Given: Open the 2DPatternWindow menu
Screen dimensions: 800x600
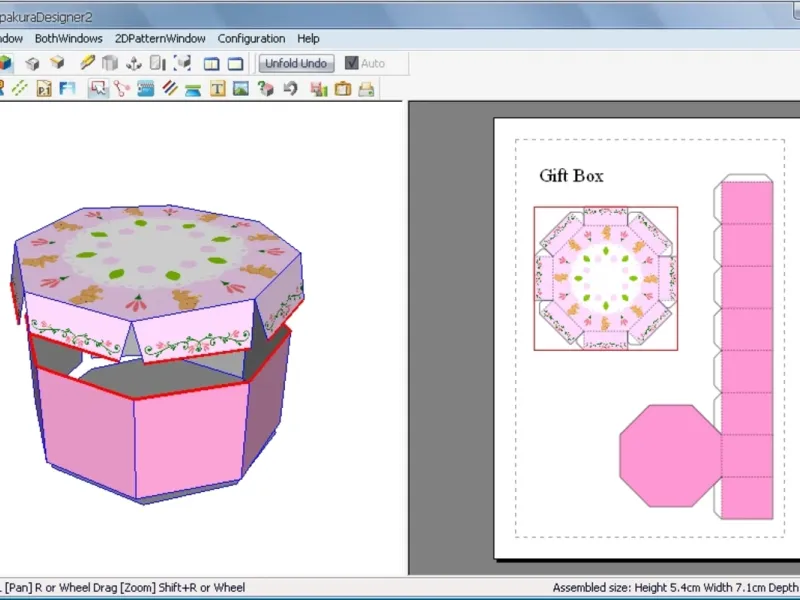Looking at the screenshot, I should 160,39.
